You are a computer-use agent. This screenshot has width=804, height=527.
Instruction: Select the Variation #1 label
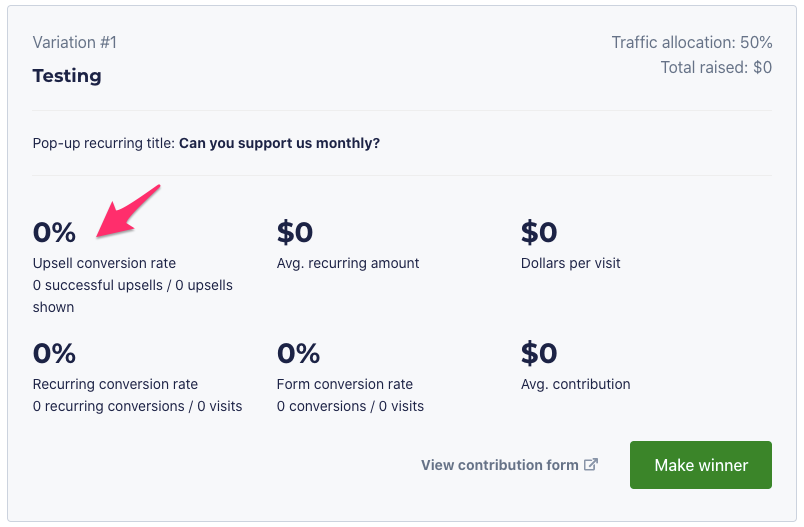click(75, 42)
